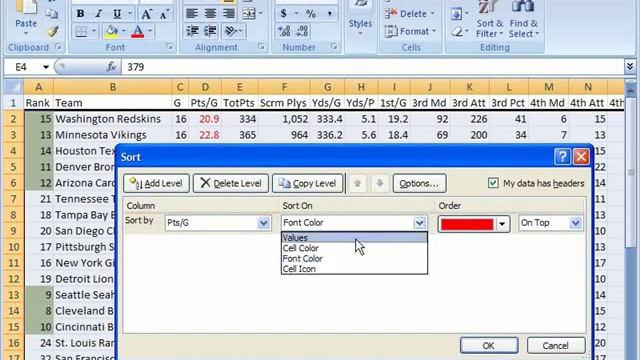Click Decrease Decimal icon
This screenshot has width=640, height=360.
pos(302,31)
